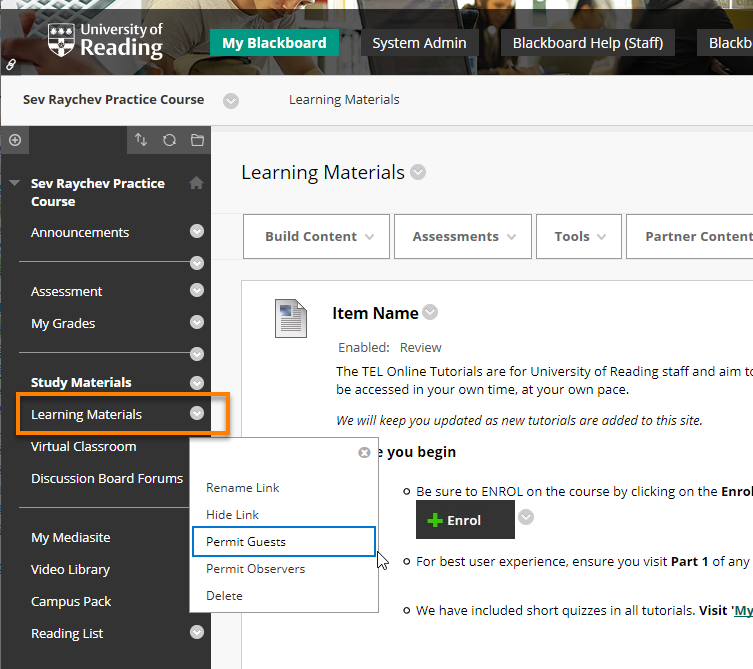The image size is (753, 669).
Task: Open Discussion Board Forums in the course menu
Action: click(107, 479)
